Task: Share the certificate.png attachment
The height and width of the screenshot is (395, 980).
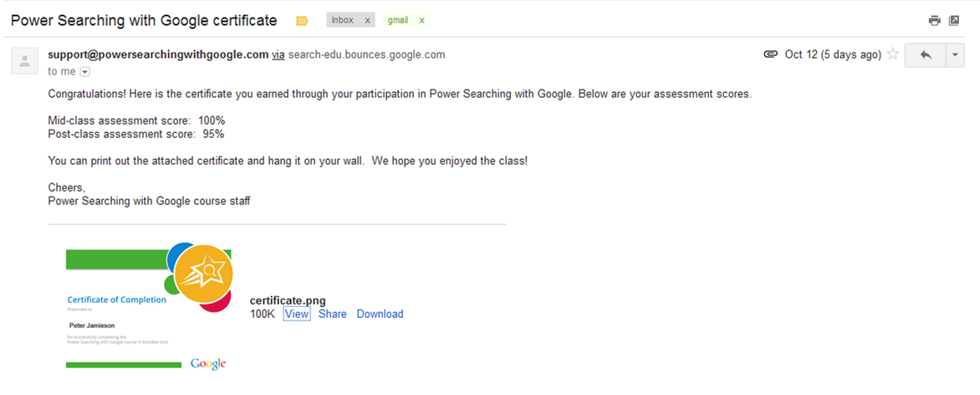Action: (332, 314)
